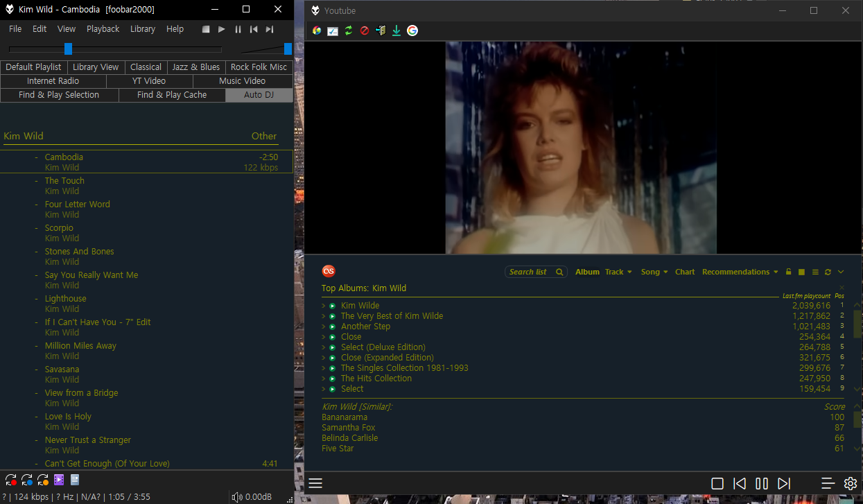This screenshot has height=504, width=863.
Task: Click the red Last.fm logo icon
Action: 329,271
